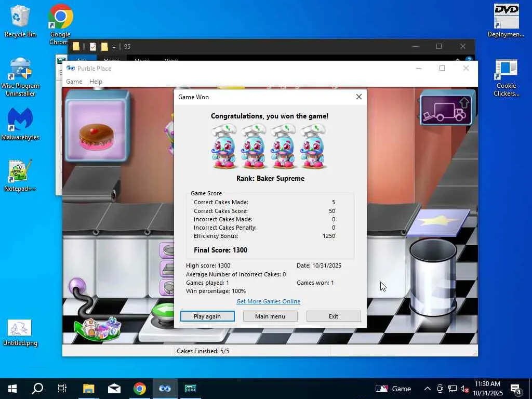Image resolution: width=532 pixels, height=399 pixels.
Task: Click the delivery truck shipping icon
Action: point(445,109)
